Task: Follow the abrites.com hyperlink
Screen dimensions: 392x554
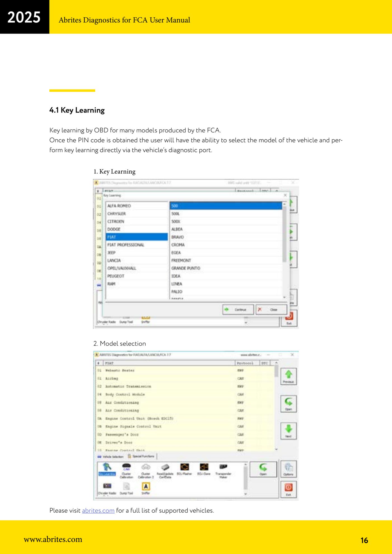Action: 98,510
